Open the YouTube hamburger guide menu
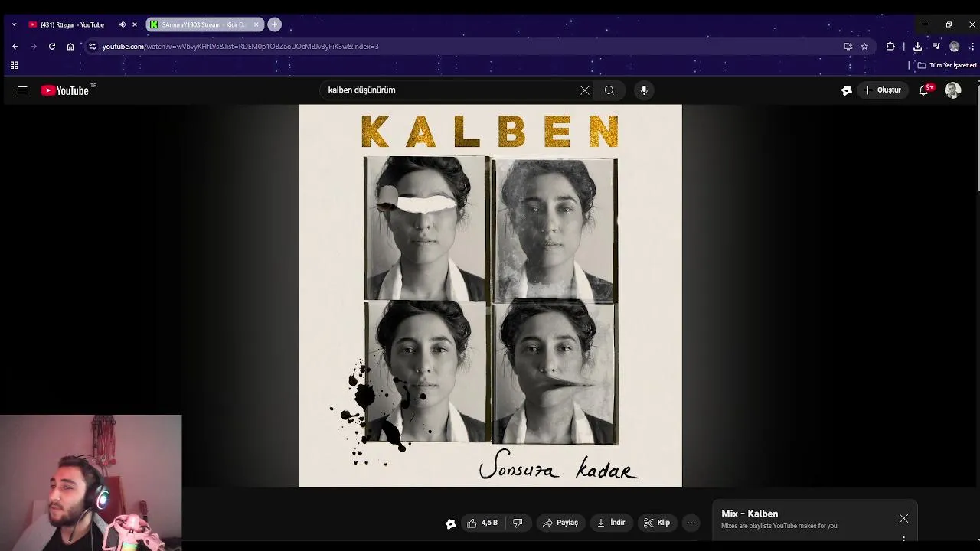 pyautogui.click(x=22, y=90)
